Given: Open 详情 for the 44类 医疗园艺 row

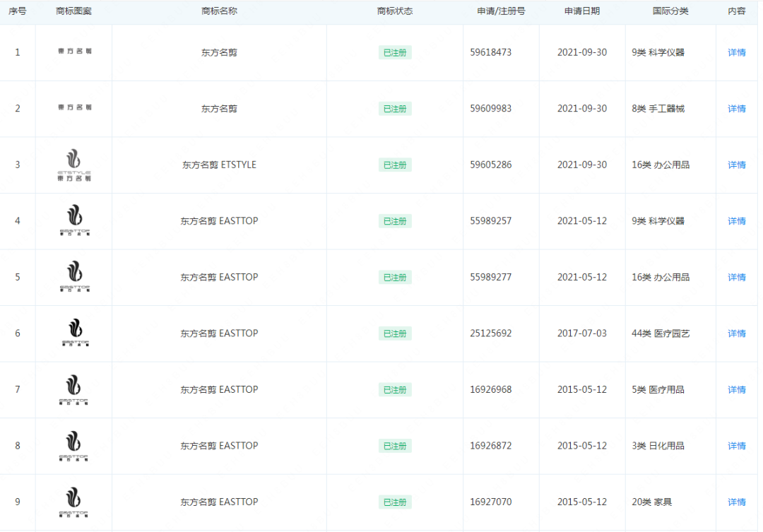Looking at the screenshot, I should [736, 333].
